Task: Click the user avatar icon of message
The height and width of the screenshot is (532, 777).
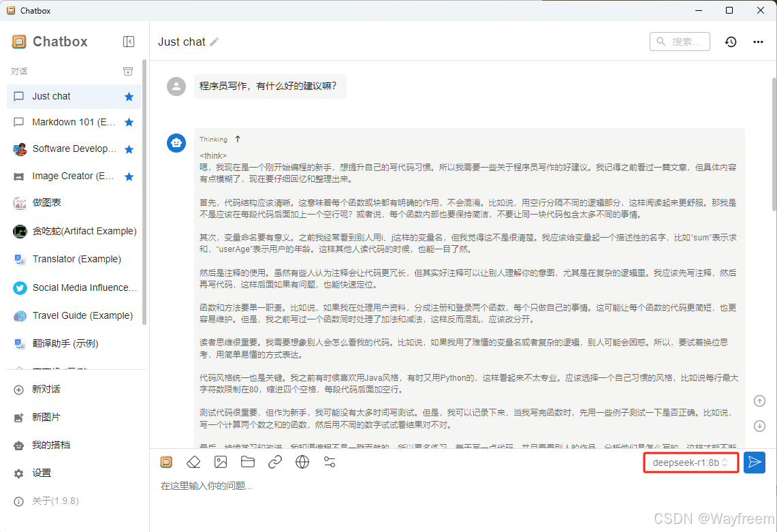Action: pyautogui.click(x=176, y=87)
